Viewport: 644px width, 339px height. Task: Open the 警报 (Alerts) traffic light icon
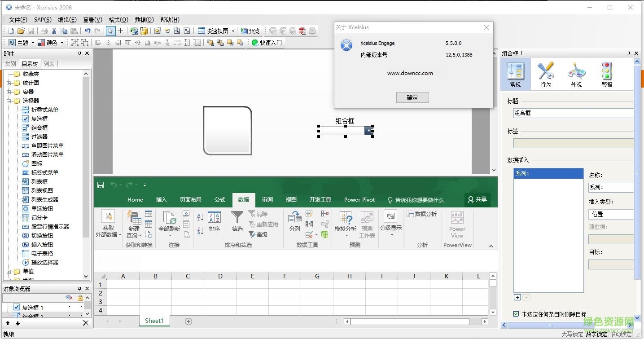coord(607,74)
